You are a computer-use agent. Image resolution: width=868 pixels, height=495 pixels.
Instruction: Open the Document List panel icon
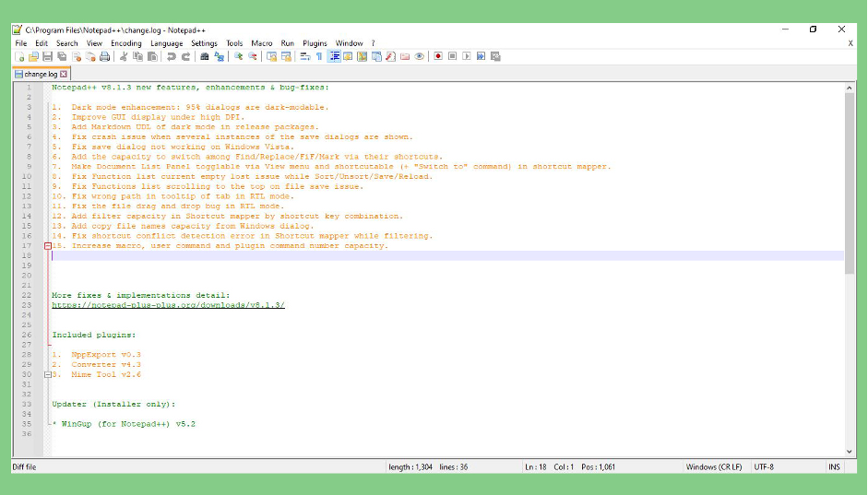(376, 56)
